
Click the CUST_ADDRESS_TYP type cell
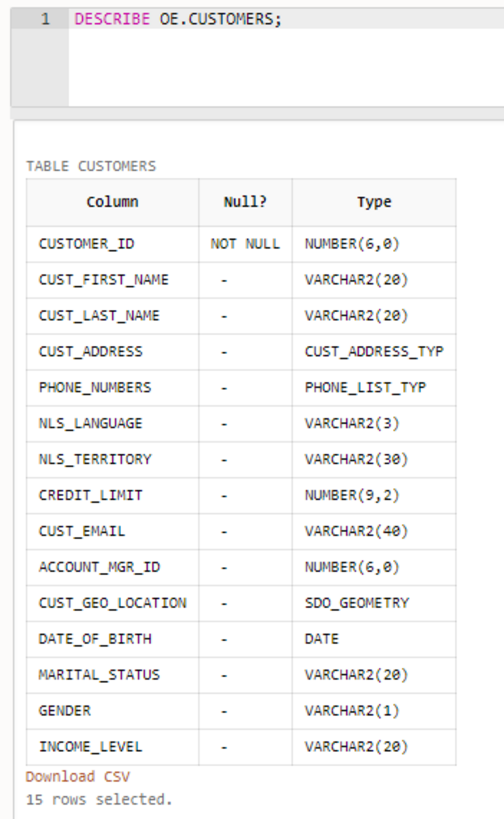[x=374, y=352]
